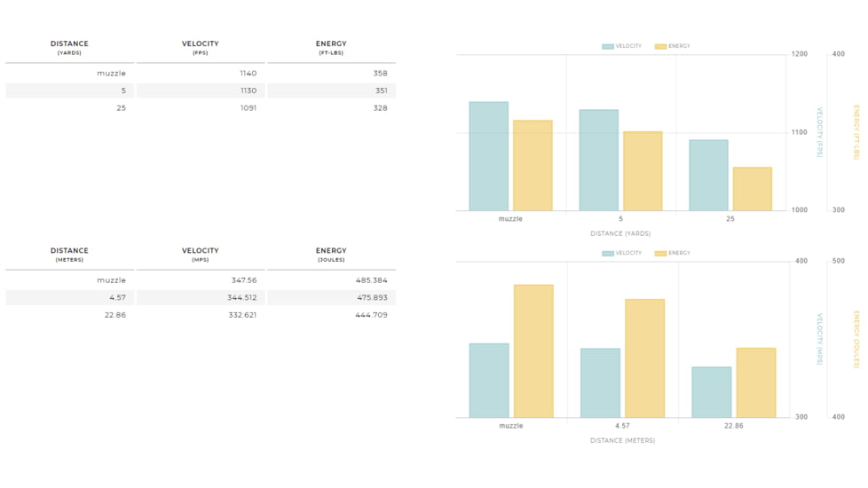Screen dimensions: 868x488
Task: Toggle the VELOCITY legend in the yards chart
Action: pyautogui.click(x=621, y=46)
